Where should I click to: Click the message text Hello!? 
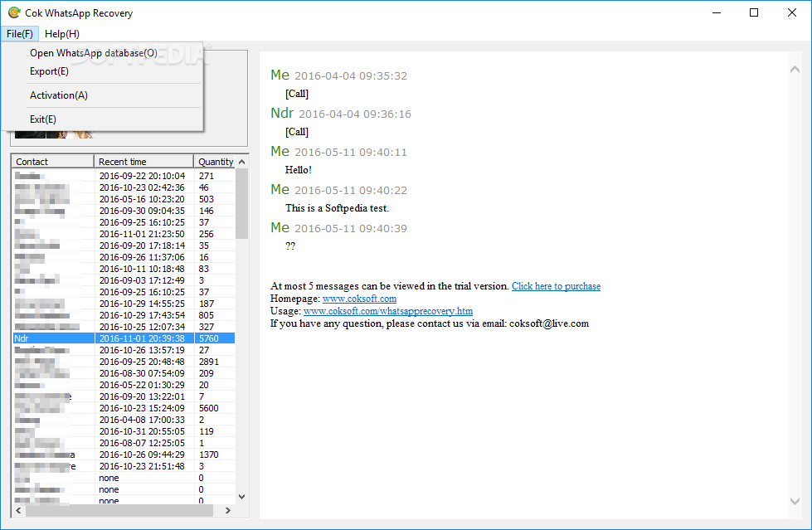click(299, 170)
